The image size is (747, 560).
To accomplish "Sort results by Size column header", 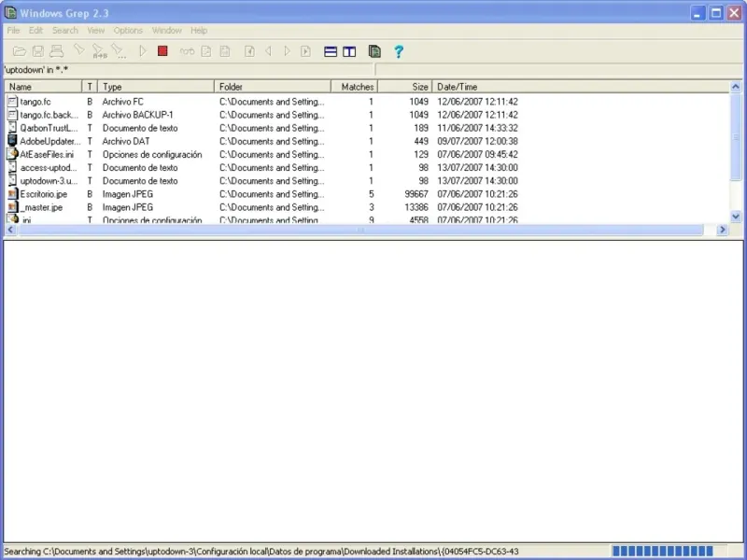I will pos(405,87).
